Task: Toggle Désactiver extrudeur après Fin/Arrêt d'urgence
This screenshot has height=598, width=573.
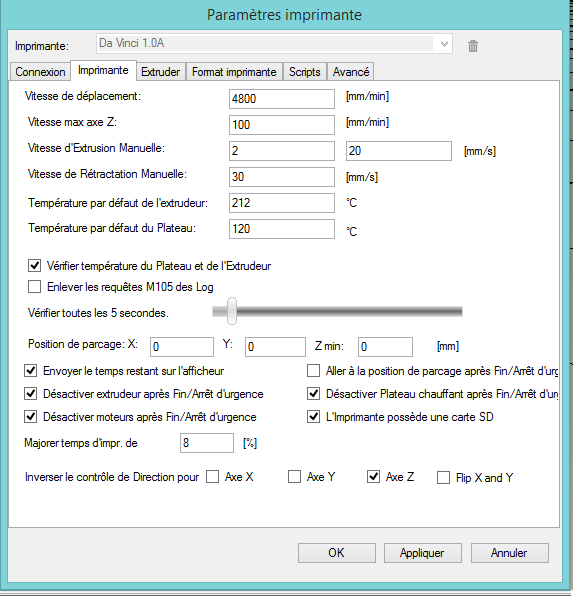Action: point(31,394)
